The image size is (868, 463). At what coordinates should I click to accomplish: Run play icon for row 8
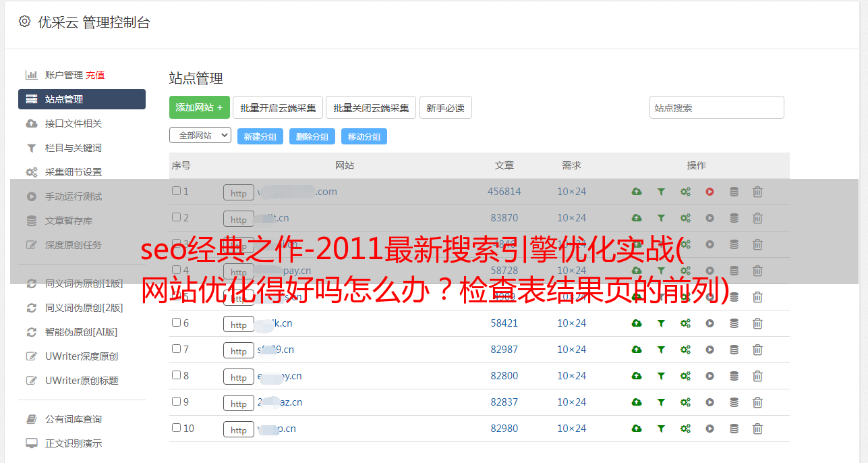pyautogui.click(x=710, y=376)
